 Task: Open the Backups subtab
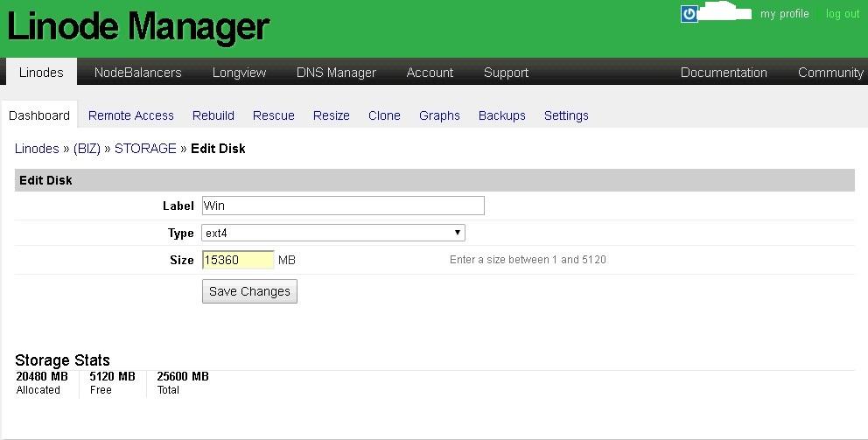502,115
